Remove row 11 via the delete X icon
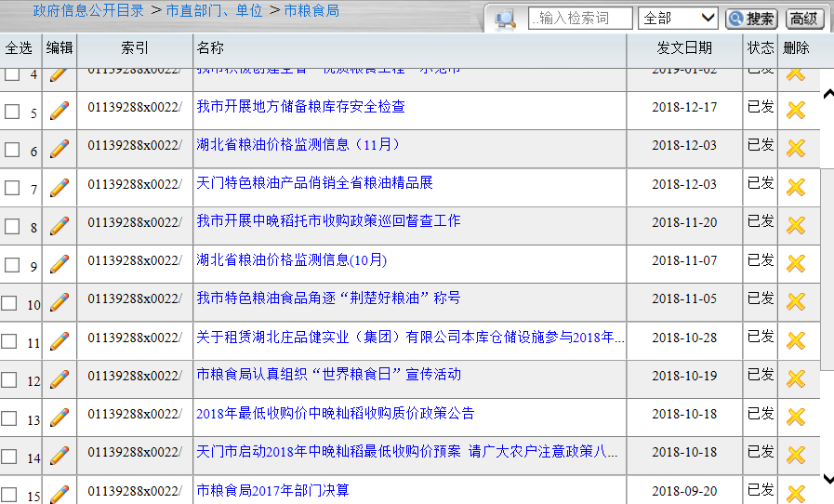834x504 pixels. point(795,340)
